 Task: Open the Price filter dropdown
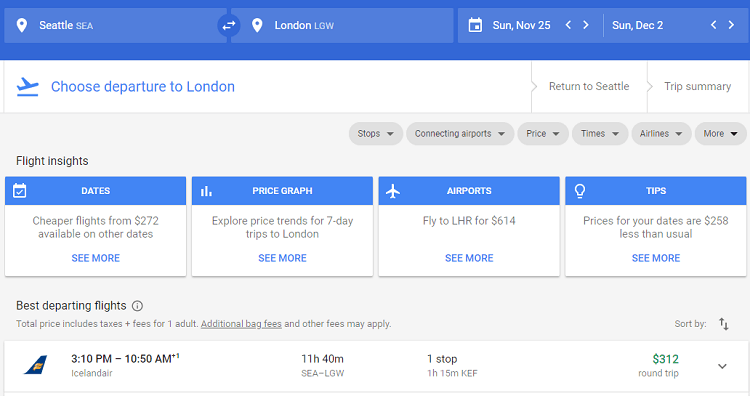point(543,134)
